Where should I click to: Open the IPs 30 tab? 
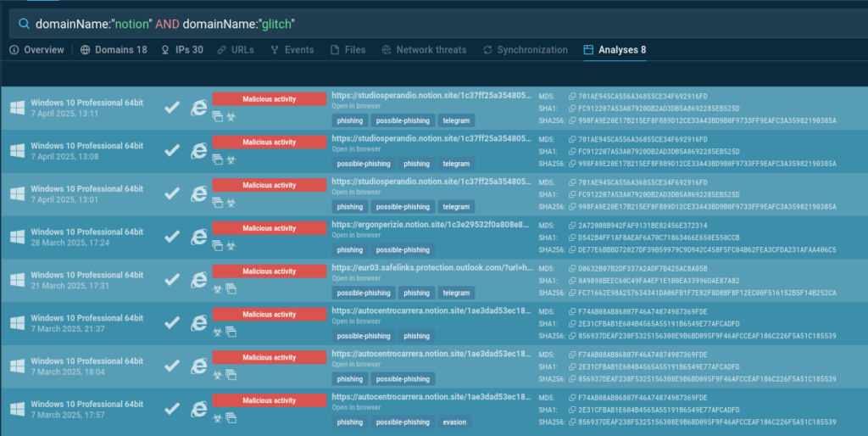tap(182, 50)
